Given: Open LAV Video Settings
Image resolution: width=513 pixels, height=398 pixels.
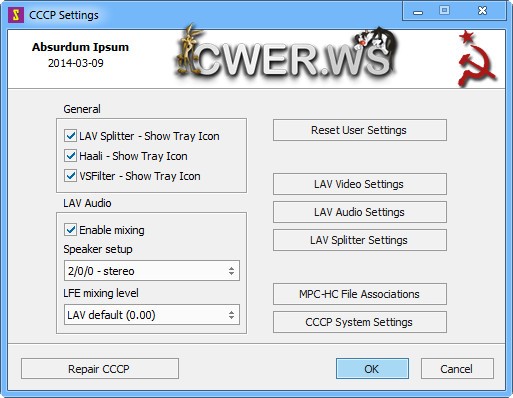Looking at the screenshot, I should coord(360,184).
